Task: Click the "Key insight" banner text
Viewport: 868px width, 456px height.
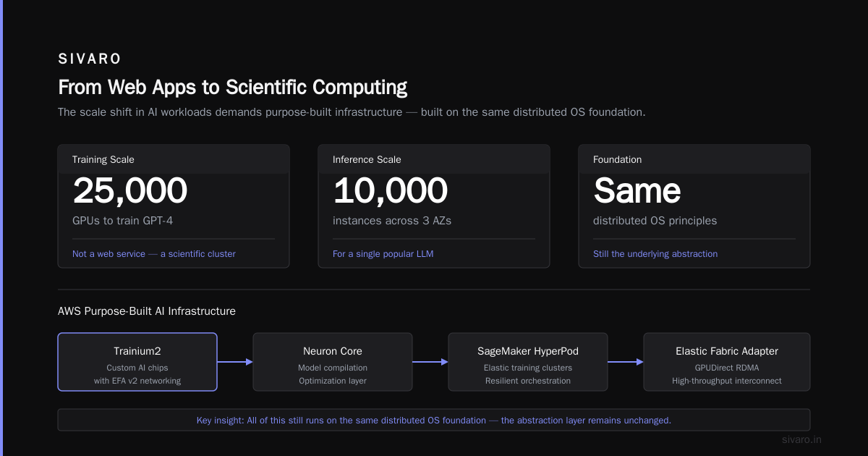Action: coord(434,420)
